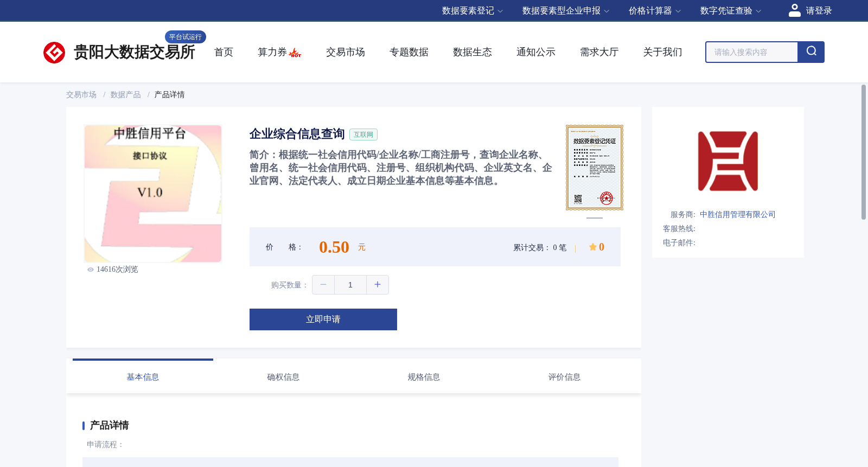Open the 交易市场 menu item
The height and width of the screenshot is (467, 868).
(345, 52)
